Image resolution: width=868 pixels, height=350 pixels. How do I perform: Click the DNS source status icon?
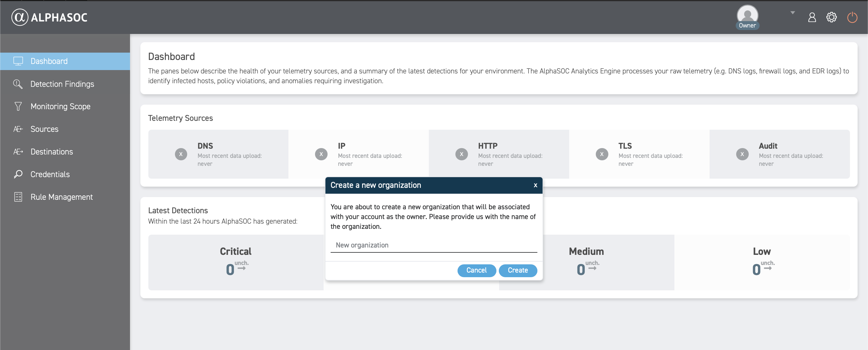[181, 154]
